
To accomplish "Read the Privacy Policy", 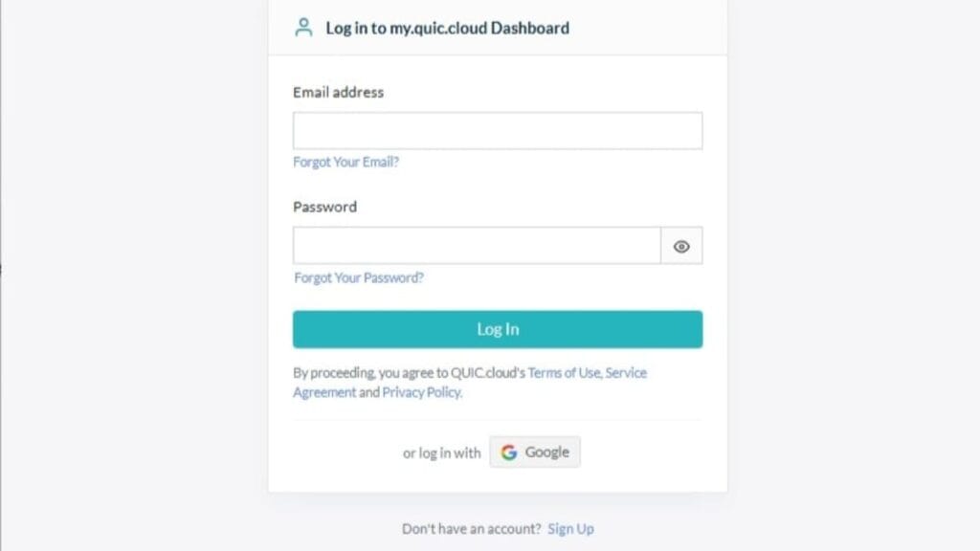I will 420,391.
